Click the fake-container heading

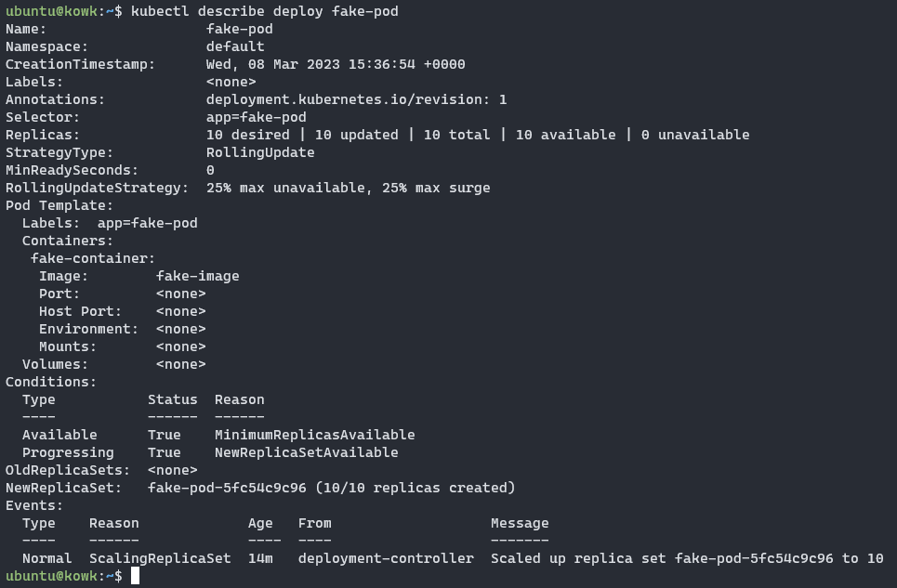coord(93,258)
